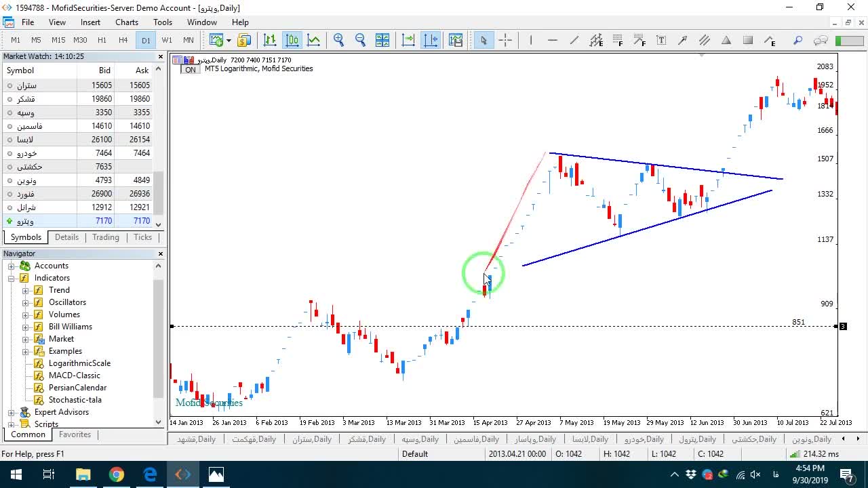
Task: Open the new chart dropdown arrow
Action: pos(229,40)
